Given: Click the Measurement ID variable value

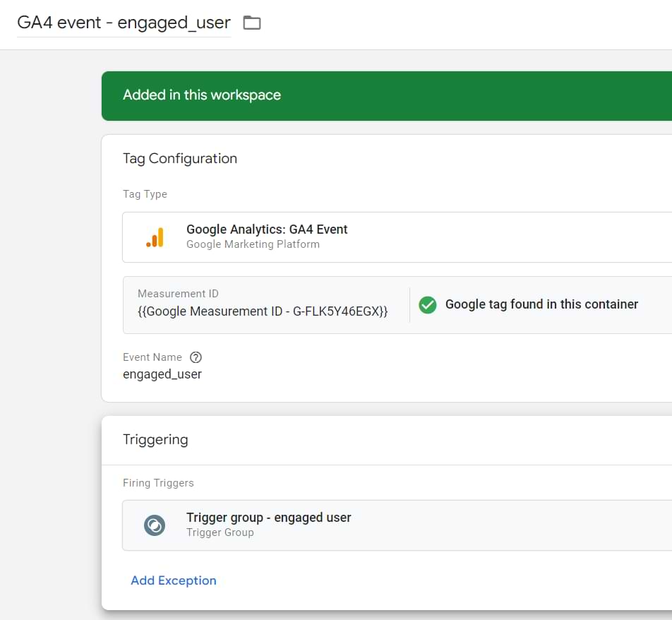Looking at the screenshot, I should click(263, 311).
